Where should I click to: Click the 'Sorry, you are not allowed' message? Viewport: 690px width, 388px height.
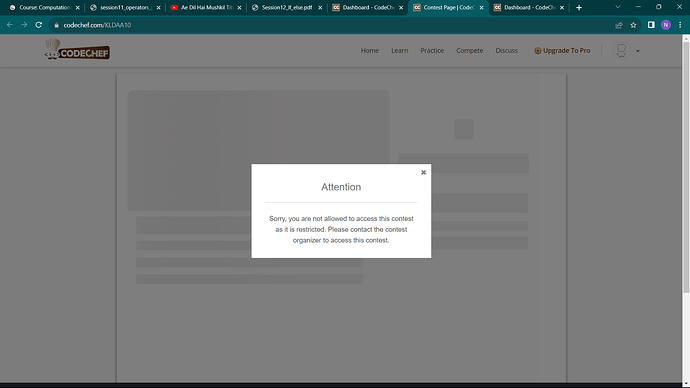341,229
